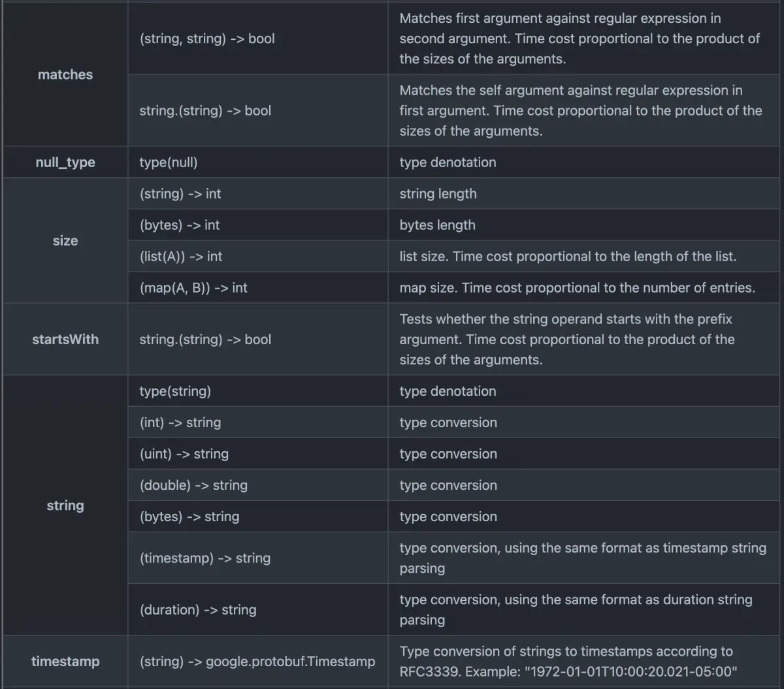The height and width of the screenshot is (689, 784).
Task: Click the "(bytes) -> int" signature
Action: [180, 225]
